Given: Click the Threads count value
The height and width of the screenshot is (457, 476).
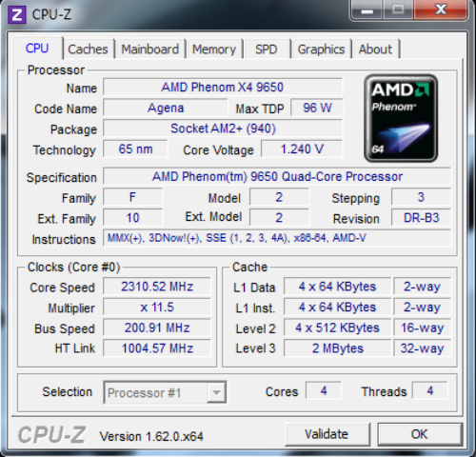Looking at the screenshot, I should [430, 390].
